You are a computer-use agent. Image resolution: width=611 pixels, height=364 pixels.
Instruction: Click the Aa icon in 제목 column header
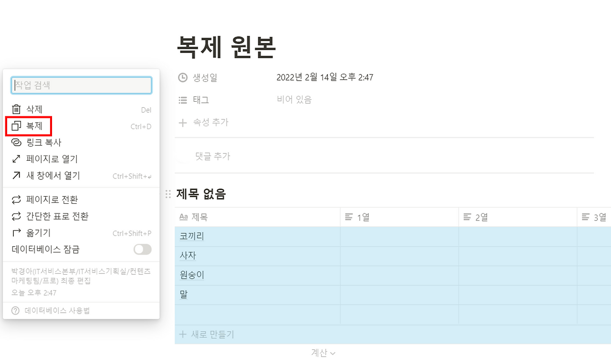point(184,217)
